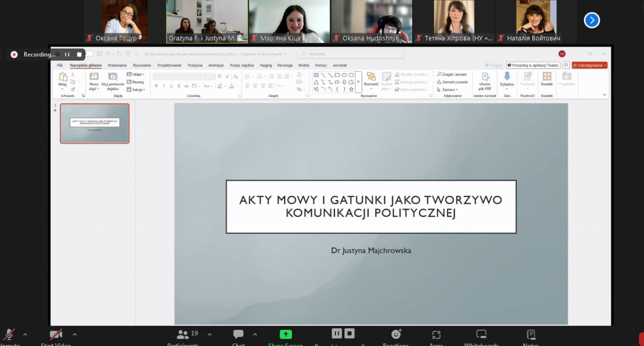The width and height of the screenshot is (644, 346).
Task: Open the Apps icon in Zoom toolbar
Action: pyautogui.click(x=436, y=335)
